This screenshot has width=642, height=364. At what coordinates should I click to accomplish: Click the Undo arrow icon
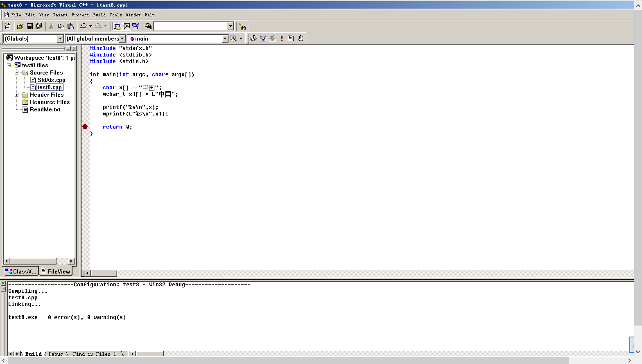tap(84, 26)
